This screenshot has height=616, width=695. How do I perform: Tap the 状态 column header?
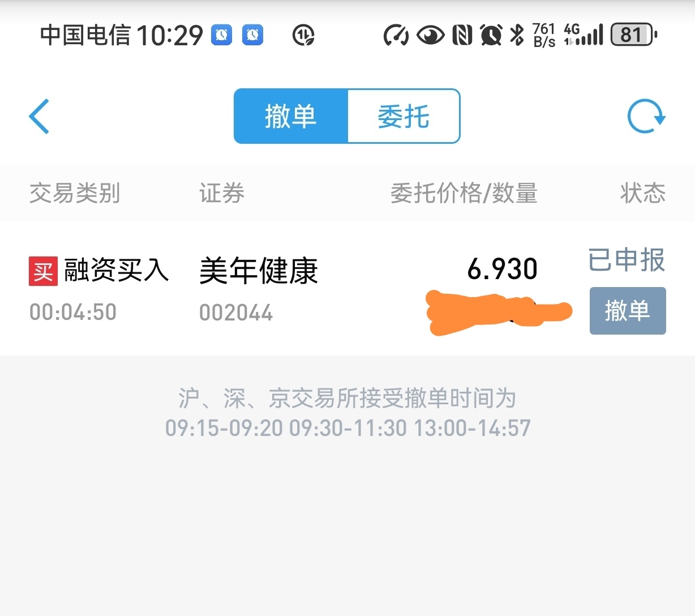[x=643, y=193]
